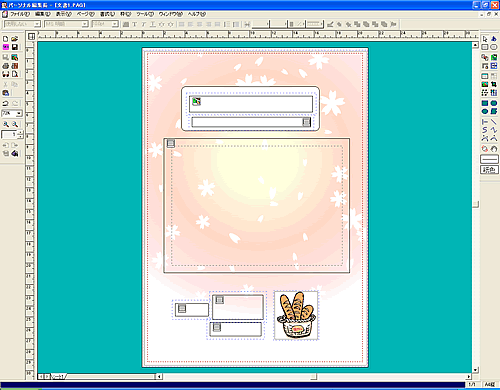
Task: Open the line style selector button
Action: pyautogui.click(x=489, y=159)
